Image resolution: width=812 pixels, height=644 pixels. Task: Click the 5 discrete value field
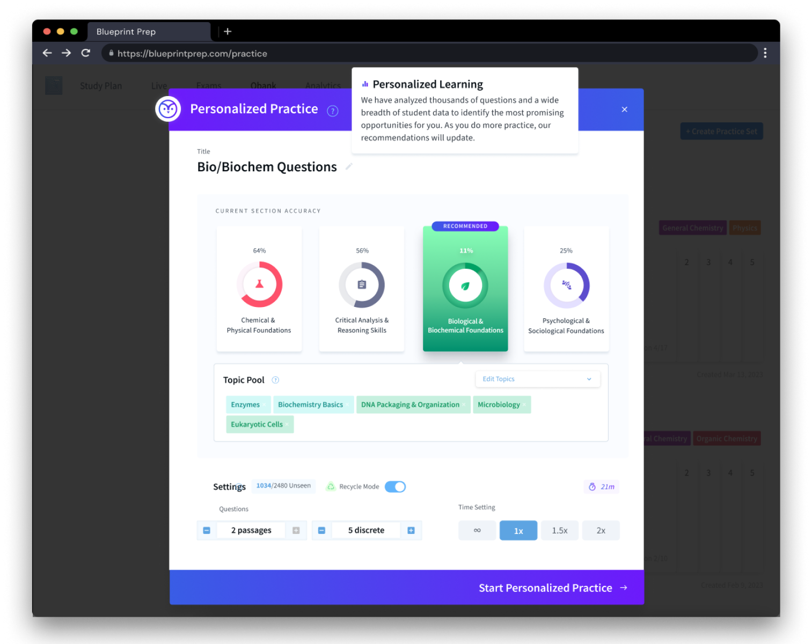pyautogui.click(x=366, y=530)
